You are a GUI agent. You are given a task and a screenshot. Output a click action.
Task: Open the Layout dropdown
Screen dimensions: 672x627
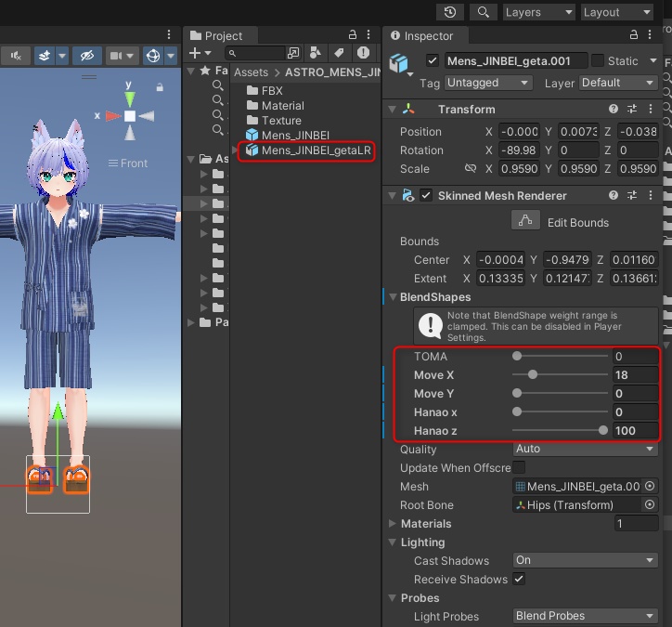click(616, 12)
